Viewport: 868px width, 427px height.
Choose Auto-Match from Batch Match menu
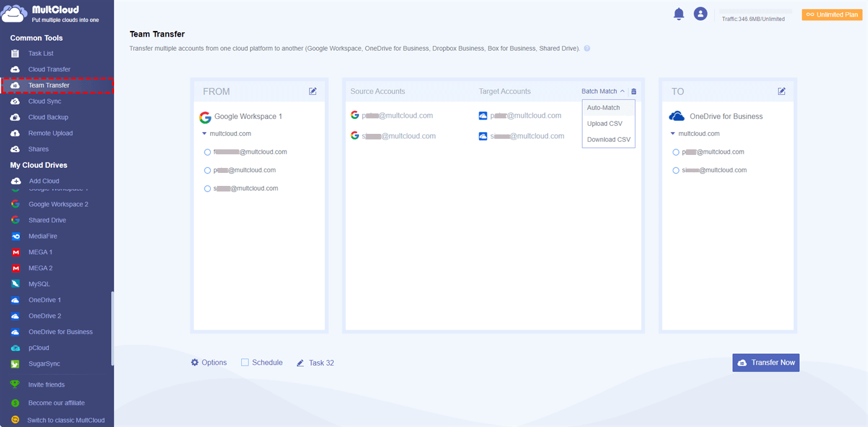pyautogui.click(x=609, y=108)
